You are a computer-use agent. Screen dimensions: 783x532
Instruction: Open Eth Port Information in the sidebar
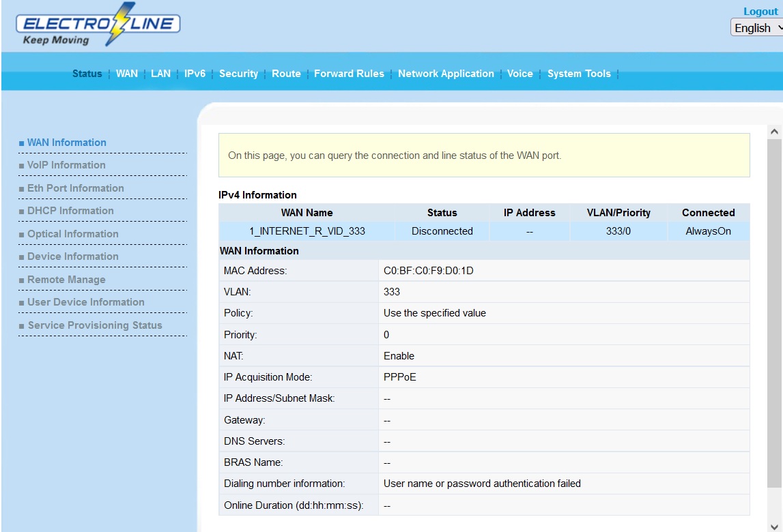[75, 188]
